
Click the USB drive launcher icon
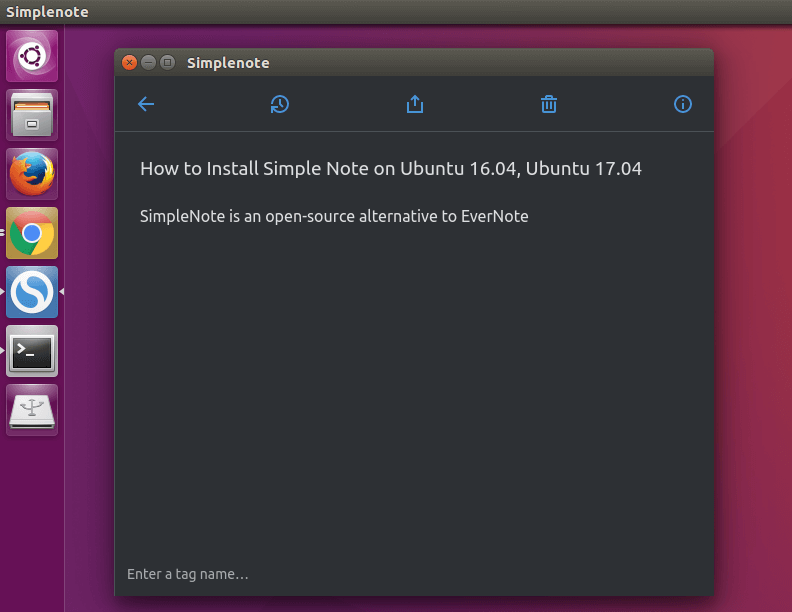pyautogui.click(x=32, y=410)
